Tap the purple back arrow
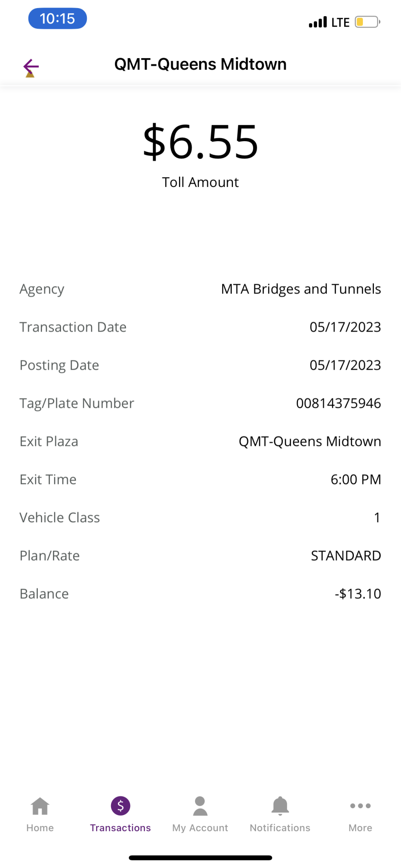This screenshot has height=868, width=401. (31, 67)
